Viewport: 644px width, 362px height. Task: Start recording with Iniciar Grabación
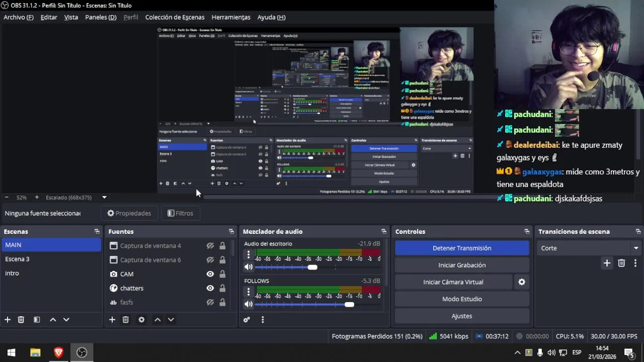click(462, 265)
